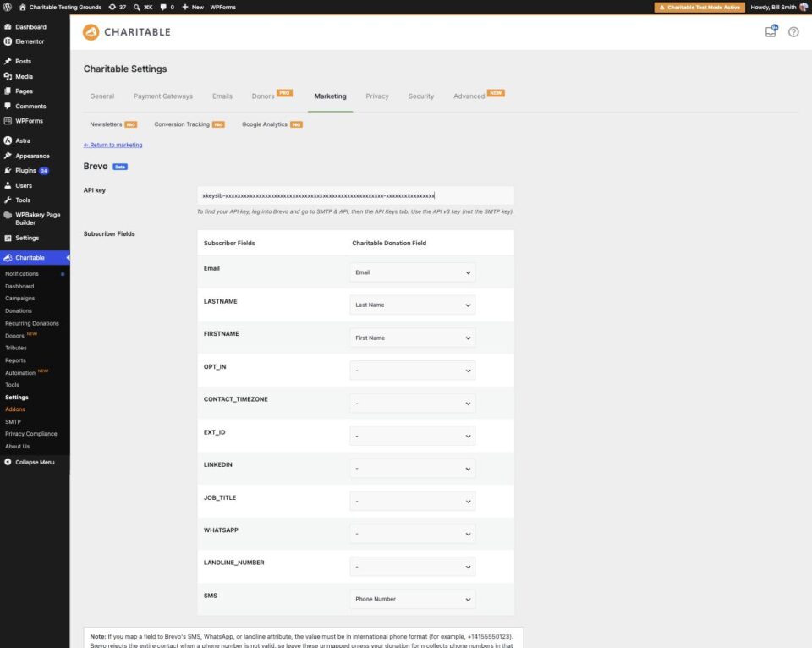
Task: Open the notifications inbox icon
Action: [771, 31]
